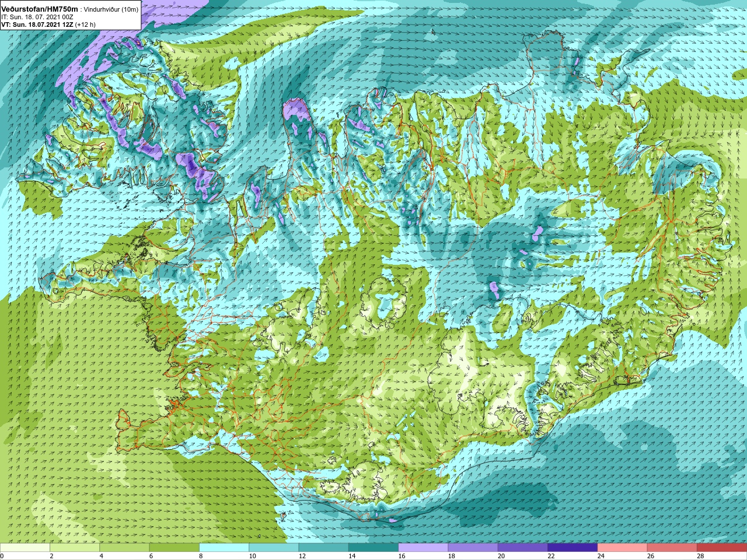The width and height of the screenshot is (747, 560).
Task: Click the legend swatch between 26 and 28
Action: click(x=672, y=548)
